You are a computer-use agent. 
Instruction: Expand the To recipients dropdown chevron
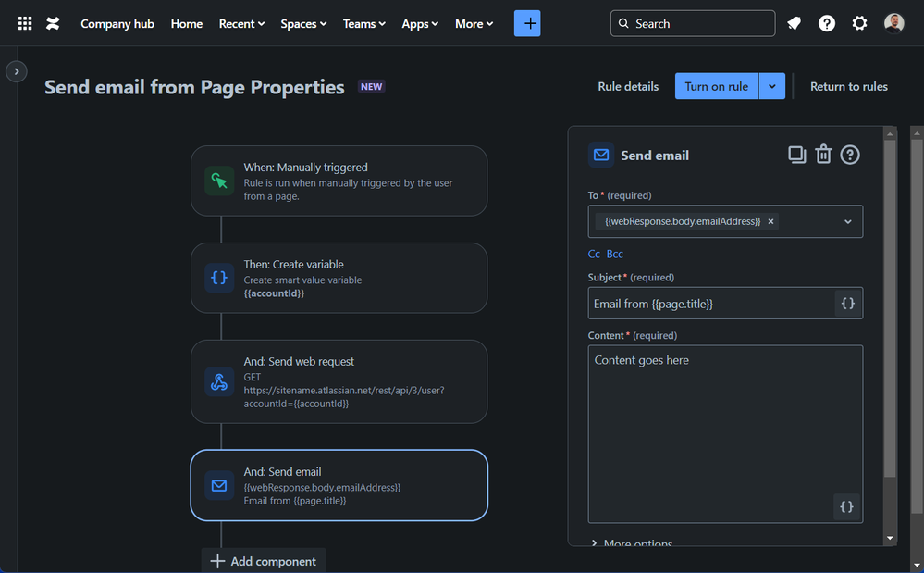pos(847,221)
